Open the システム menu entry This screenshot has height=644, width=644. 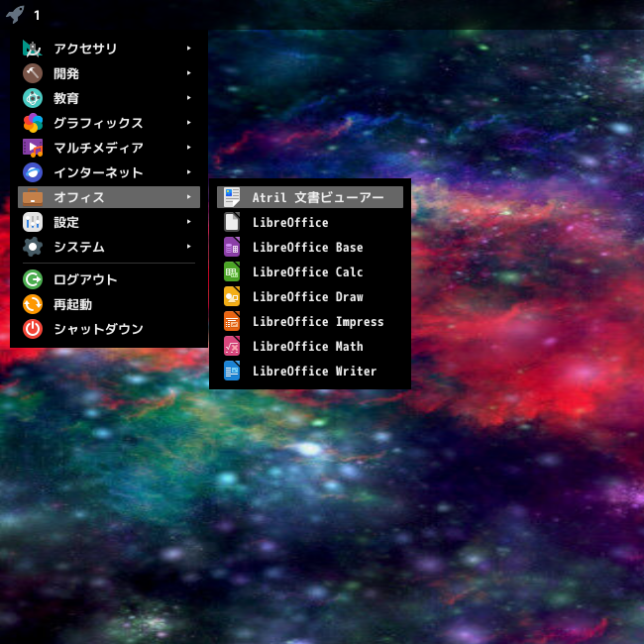click(x=109, y=247)
